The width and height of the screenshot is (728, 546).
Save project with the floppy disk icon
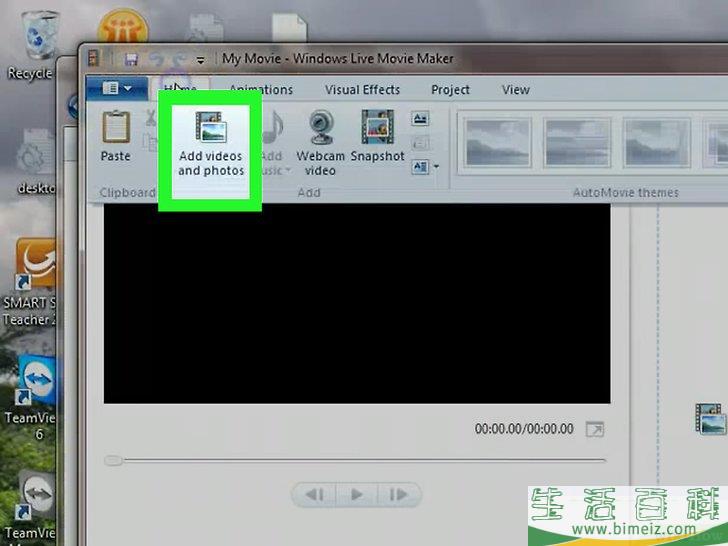point(131,59)
